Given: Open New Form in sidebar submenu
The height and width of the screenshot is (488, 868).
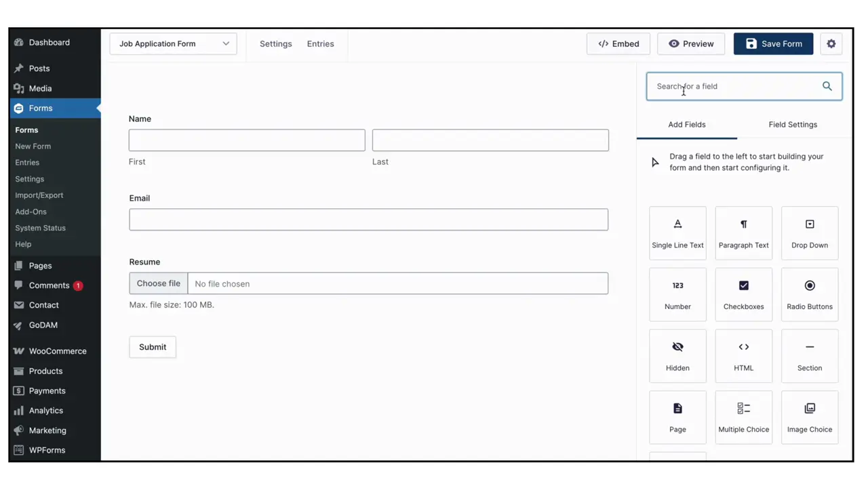Looking at the screenshot, I should click(x=33, y=146).
